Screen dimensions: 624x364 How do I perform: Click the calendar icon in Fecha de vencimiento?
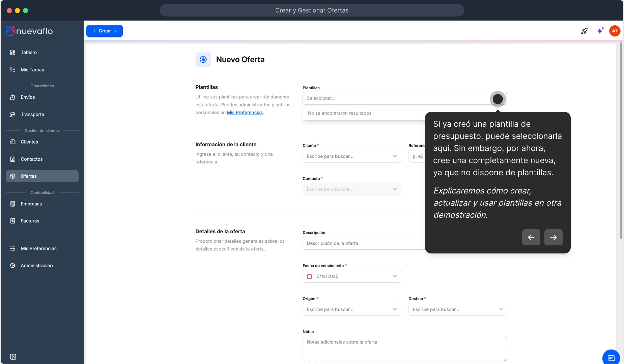pyautogui.click(x=309, y=276)
